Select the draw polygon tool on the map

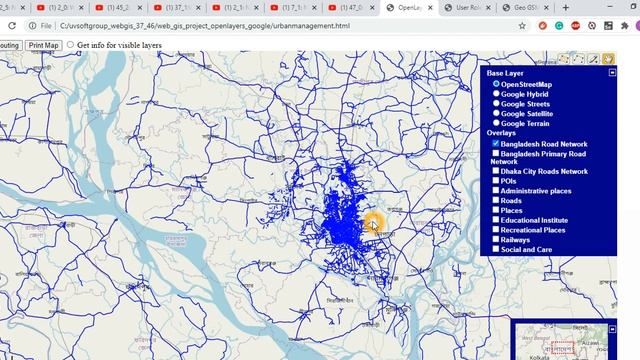(x=564, y=59)
